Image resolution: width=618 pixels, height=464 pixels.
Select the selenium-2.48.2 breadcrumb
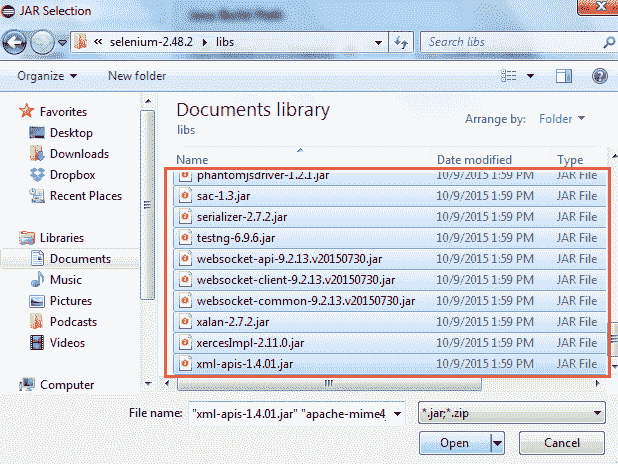point(151,42)
